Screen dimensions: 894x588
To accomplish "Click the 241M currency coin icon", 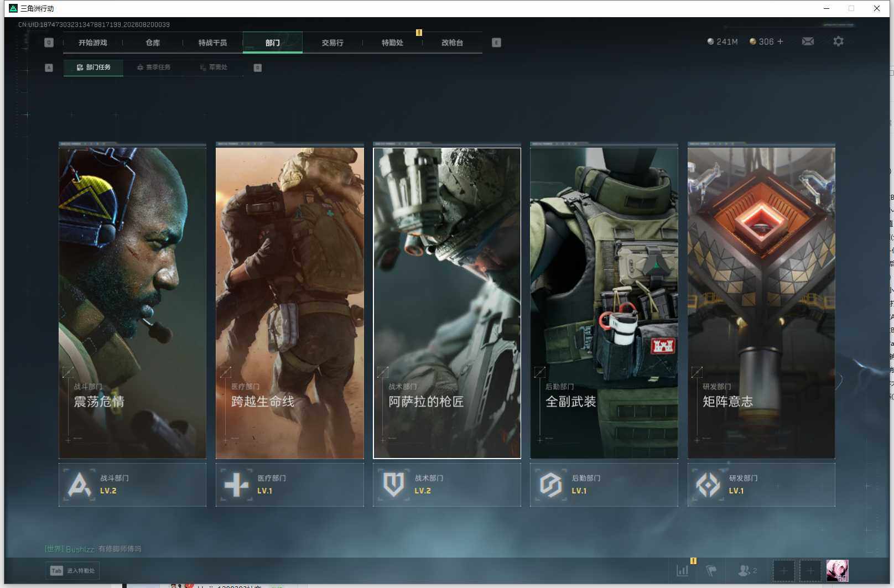I will [x=710, y=41].
